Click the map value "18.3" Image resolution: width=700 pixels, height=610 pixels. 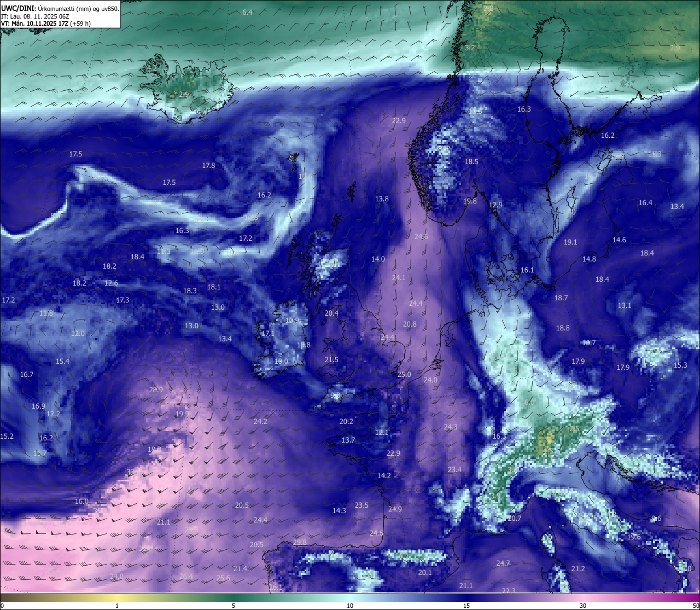click(x=190, y=291)
